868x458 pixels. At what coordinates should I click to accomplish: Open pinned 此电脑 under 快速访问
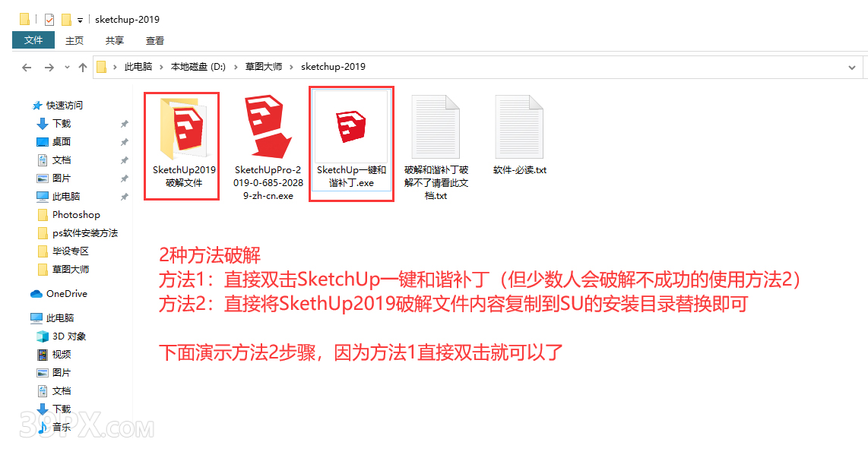tap(58, 197)
